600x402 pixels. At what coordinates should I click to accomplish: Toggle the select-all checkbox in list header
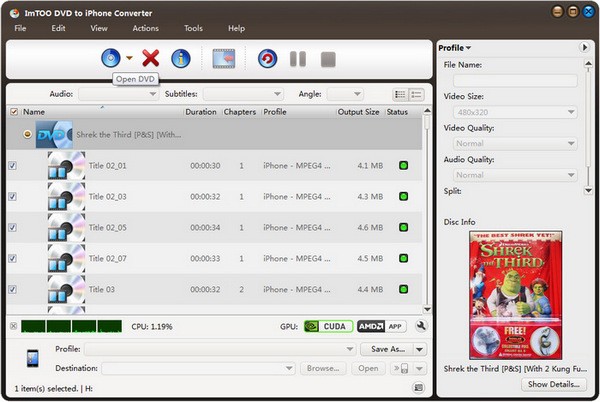pyautogui.click(x=12, y=112)
